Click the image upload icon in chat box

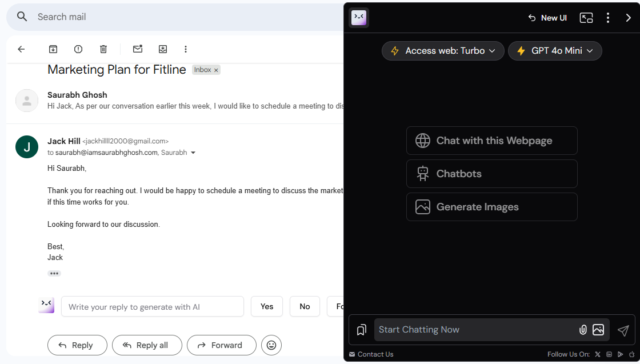coord(598,330)
